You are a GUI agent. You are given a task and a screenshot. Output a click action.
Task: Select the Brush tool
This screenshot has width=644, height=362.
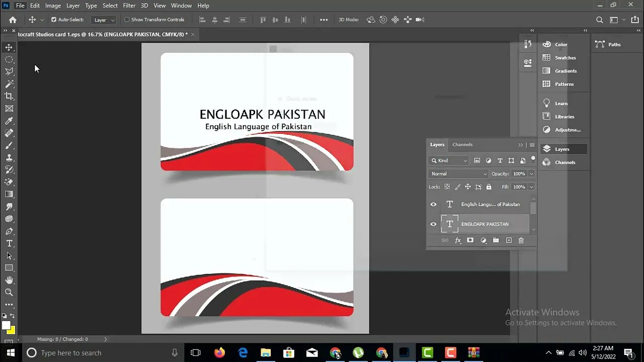click(x=9, y=145)
